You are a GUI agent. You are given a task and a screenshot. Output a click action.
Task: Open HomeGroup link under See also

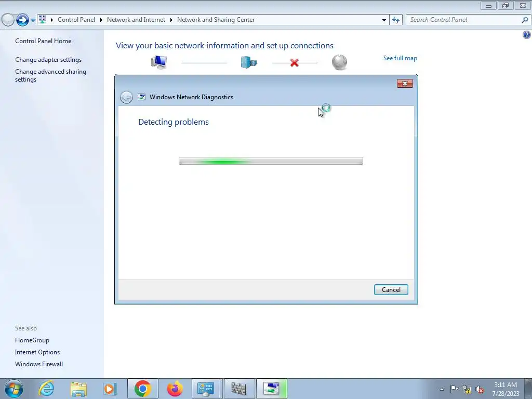pyautogui.click(x=32, y=340)
